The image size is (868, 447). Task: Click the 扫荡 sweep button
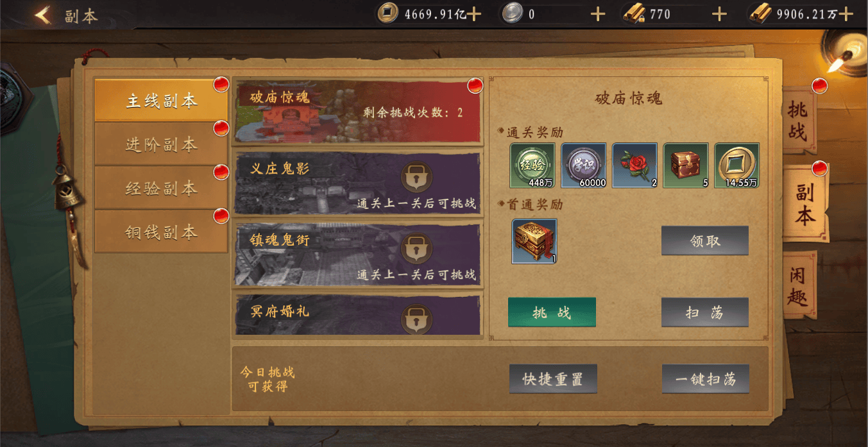click(x=705, y=312)
